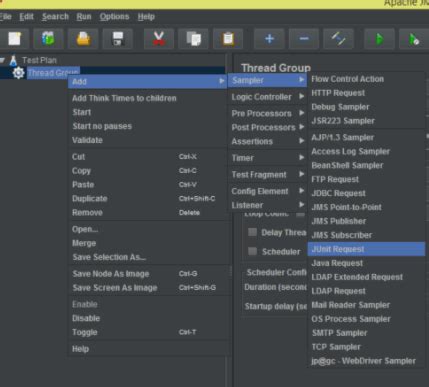This screenshot has width=429, height=387.
Task: Expand the Assertions submenu
Action: [267, 141]
